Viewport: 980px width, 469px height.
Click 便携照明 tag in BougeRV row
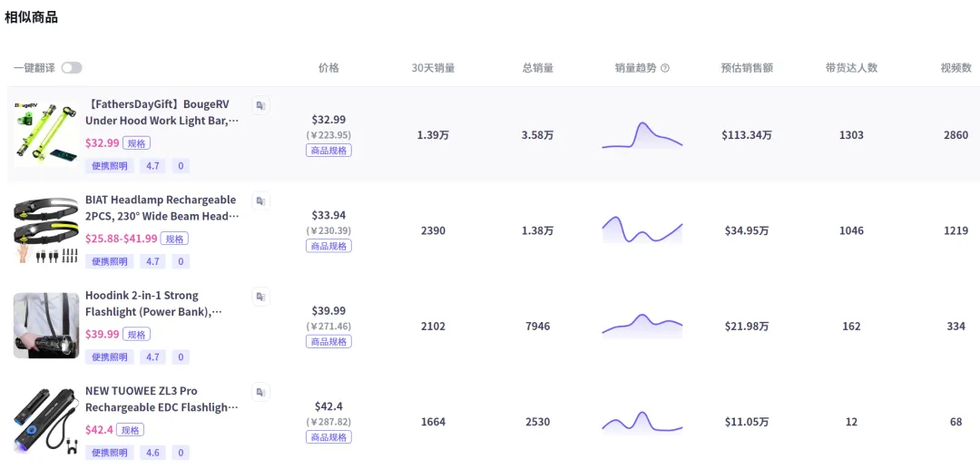(110, 166)
